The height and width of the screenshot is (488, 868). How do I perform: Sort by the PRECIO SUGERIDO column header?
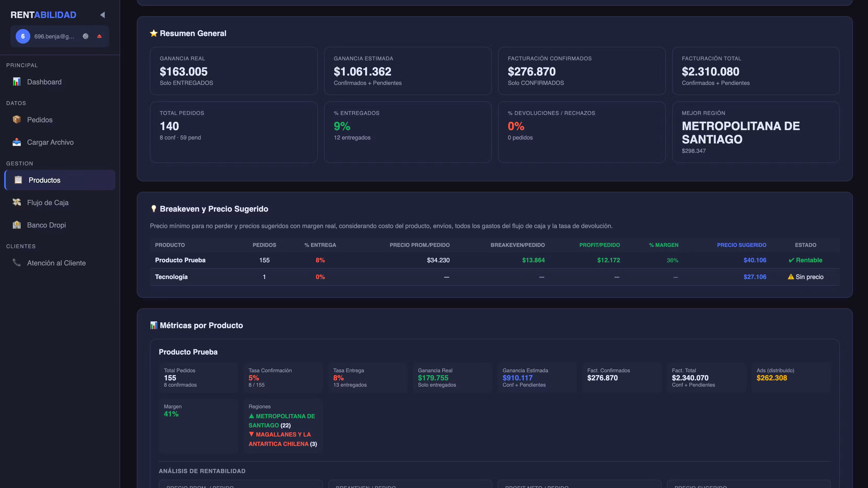(741, 245)
